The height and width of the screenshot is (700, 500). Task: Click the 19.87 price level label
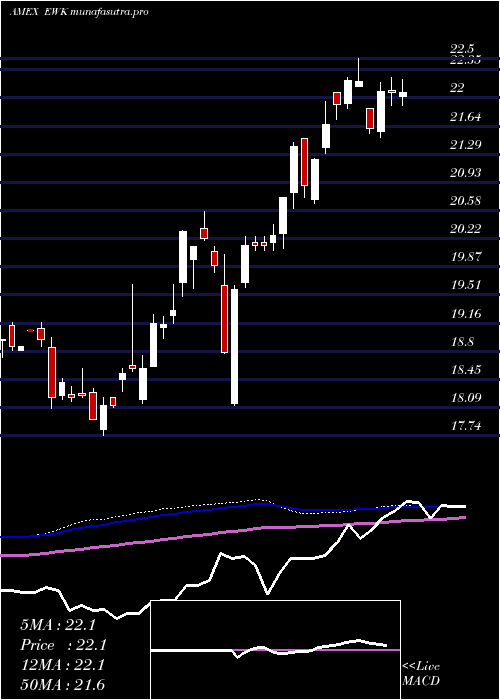tap(466, 257)
